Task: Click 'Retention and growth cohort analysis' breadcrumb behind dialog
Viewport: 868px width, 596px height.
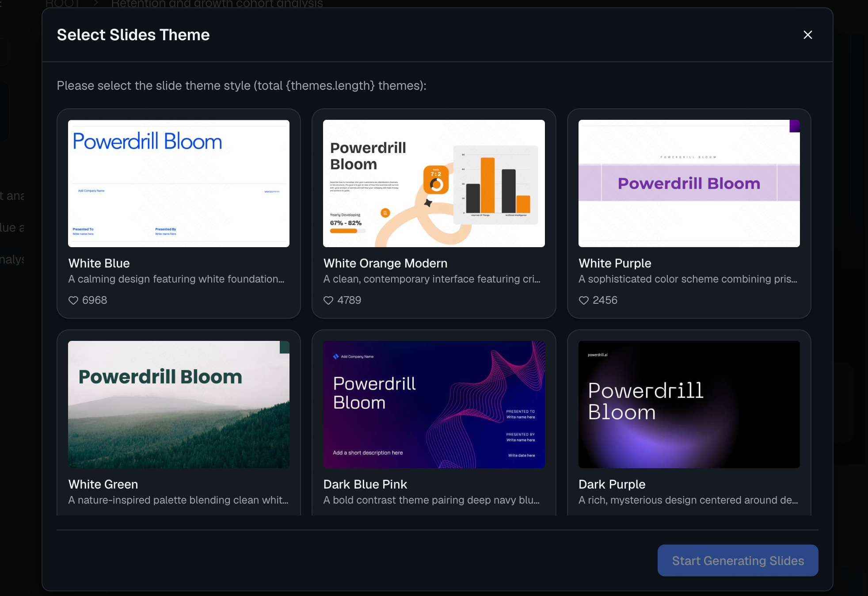Action: click(217, 4)
